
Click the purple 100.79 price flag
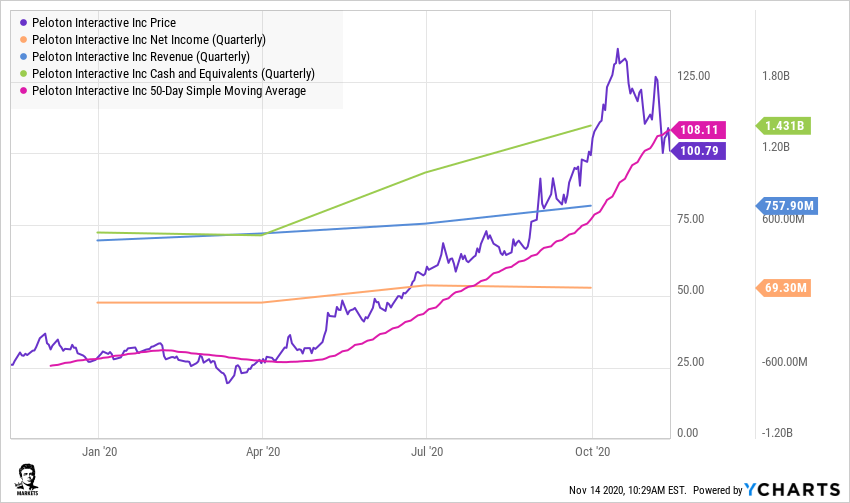point(698,151)
